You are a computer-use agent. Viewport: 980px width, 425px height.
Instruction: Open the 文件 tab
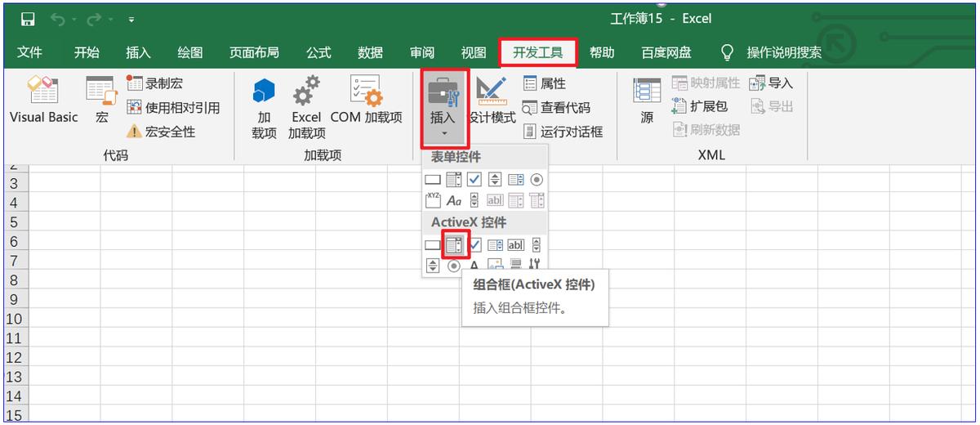point(29,52)
